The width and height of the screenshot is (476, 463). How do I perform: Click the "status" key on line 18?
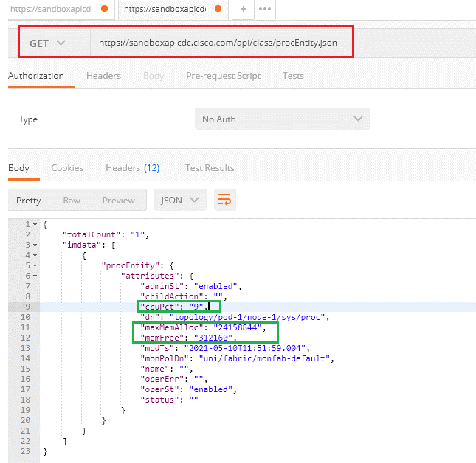(159, 400)
